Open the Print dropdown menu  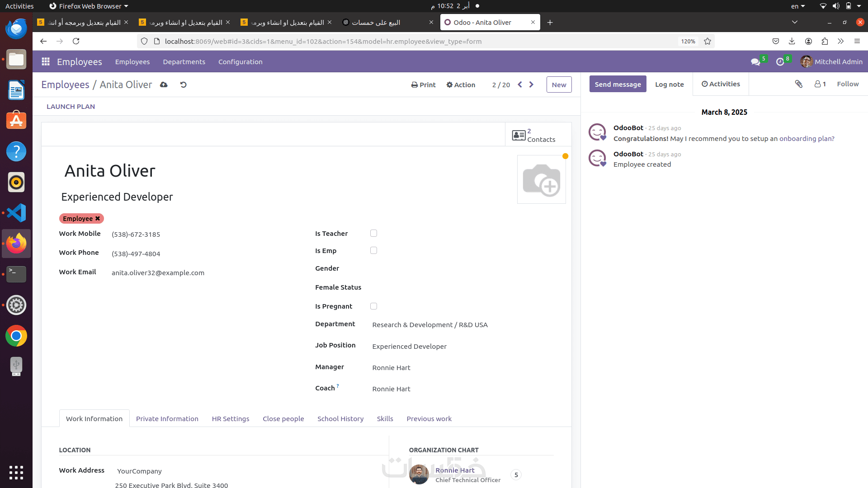(423, 84)
